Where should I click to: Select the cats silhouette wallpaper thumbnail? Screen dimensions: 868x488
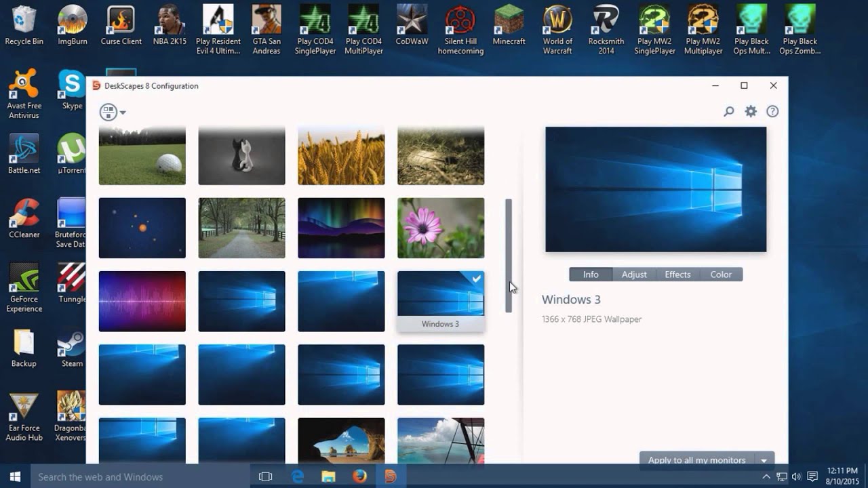(x=241, y=156)
